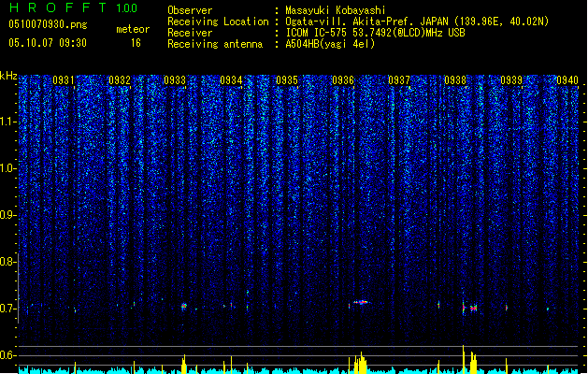Click the 'Observer' field label
588x374 pixels.
[x=190, y=10]
